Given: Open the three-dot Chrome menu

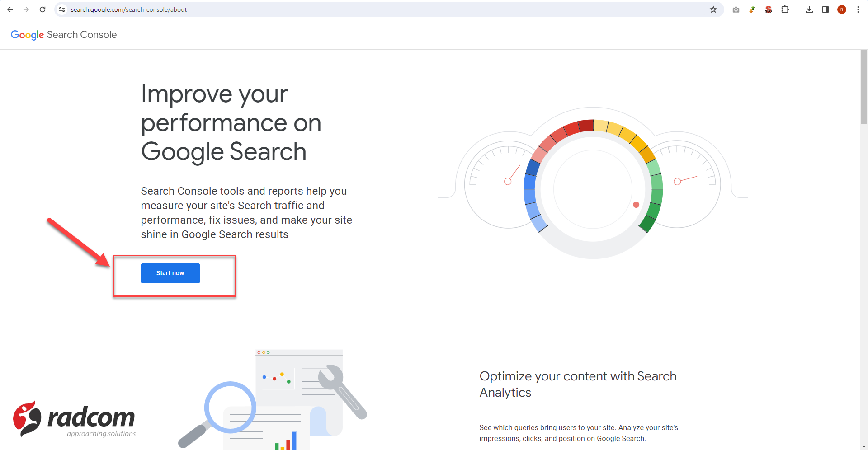Looking at the screenshot, I should (x=858, y=9).
